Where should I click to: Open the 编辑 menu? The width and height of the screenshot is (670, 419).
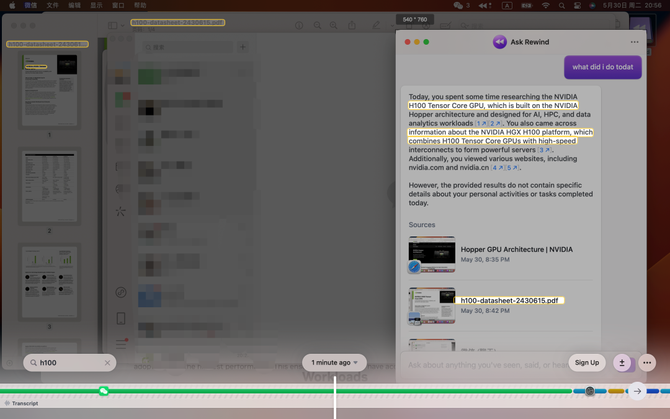(x=74, y=5)
